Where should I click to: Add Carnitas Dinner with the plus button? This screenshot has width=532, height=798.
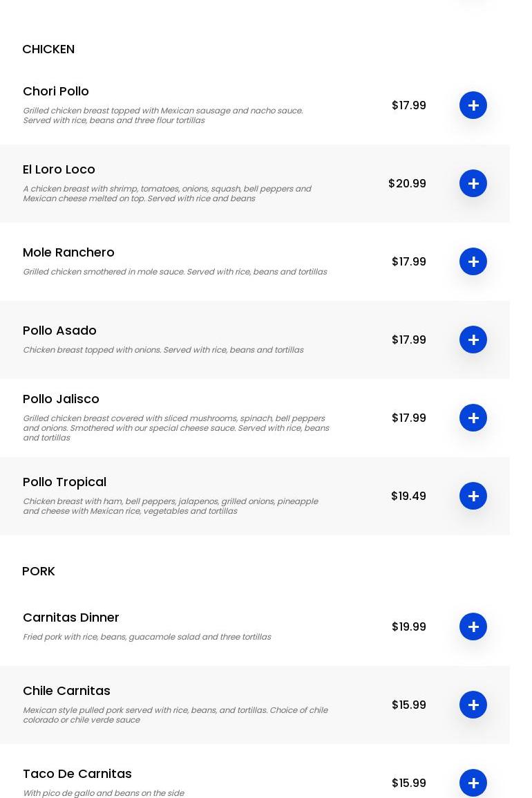pyautogui.click(x=473, y=627)
